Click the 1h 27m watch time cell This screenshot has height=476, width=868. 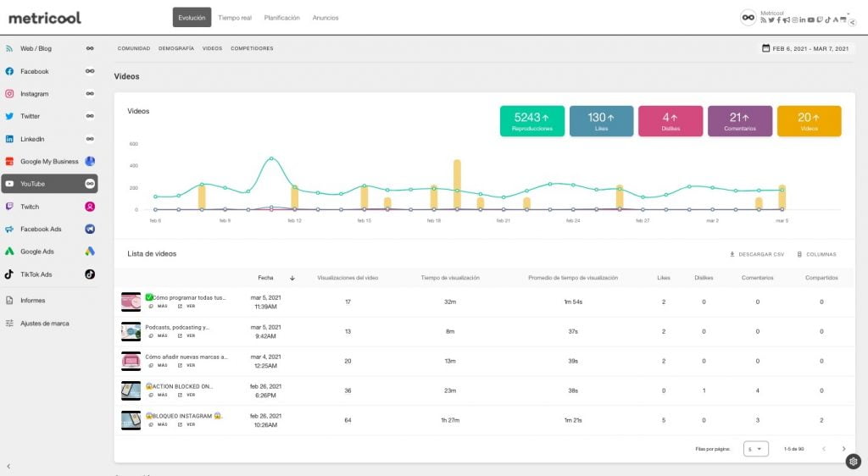pyautogui.click(x=450, y=420)
